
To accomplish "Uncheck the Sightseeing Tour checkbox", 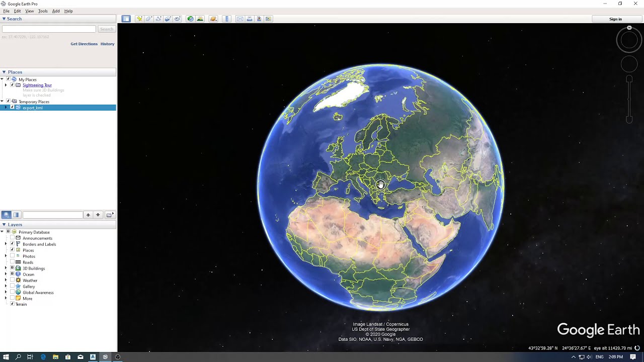I will [12, 85].
